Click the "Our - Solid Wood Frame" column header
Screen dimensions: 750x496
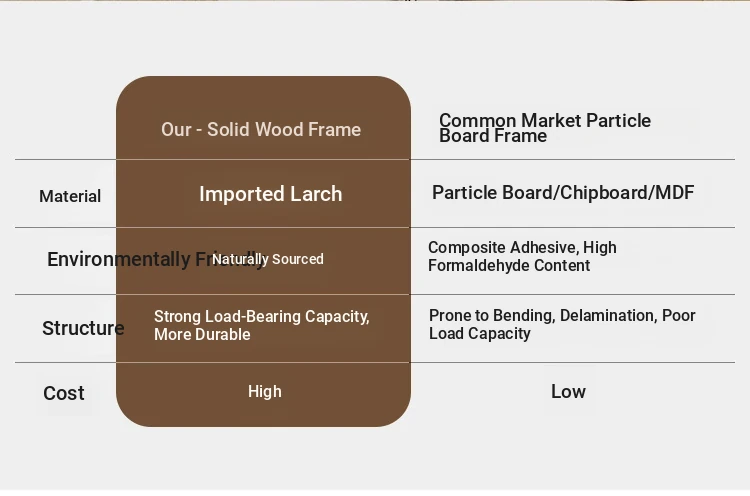click(261, 130)
